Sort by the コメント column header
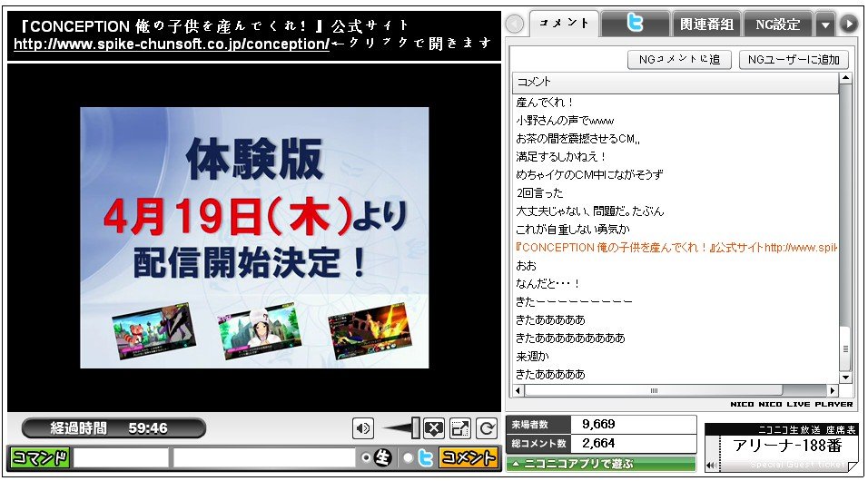Viewport: 868px width, 481px height. (676, 82)
